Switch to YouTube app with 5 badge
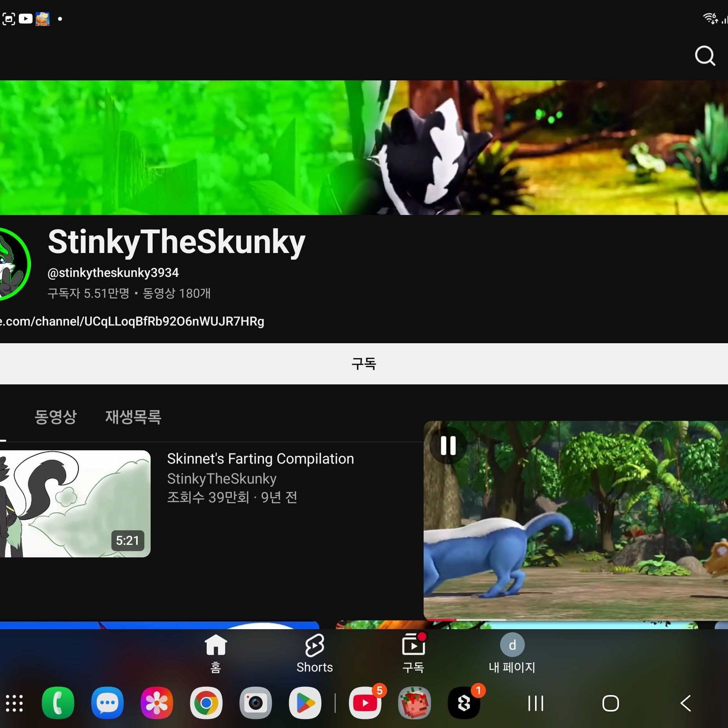The image size is (728, 728). click(366, 703)
